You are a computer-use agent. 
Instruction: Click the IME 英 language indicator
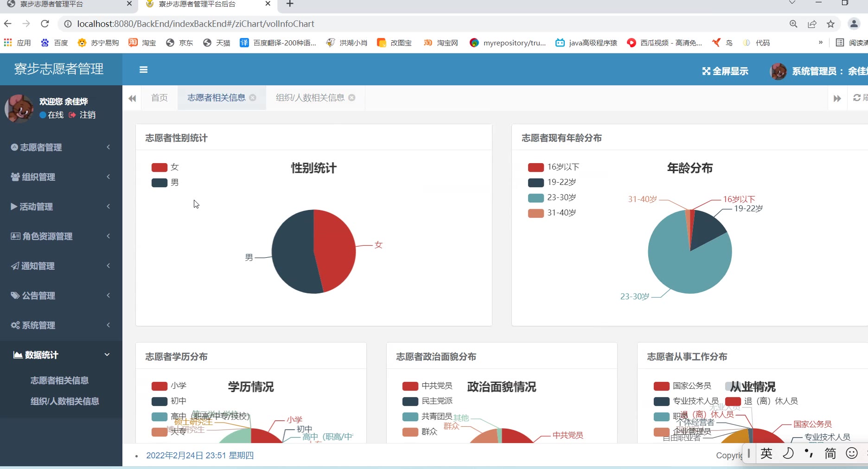(x=766, y=453)
